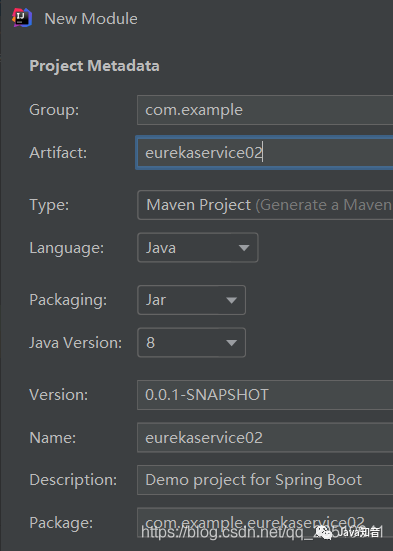
Task: Click the Name field showing eurekaservice02
Action: click(265, 437)
